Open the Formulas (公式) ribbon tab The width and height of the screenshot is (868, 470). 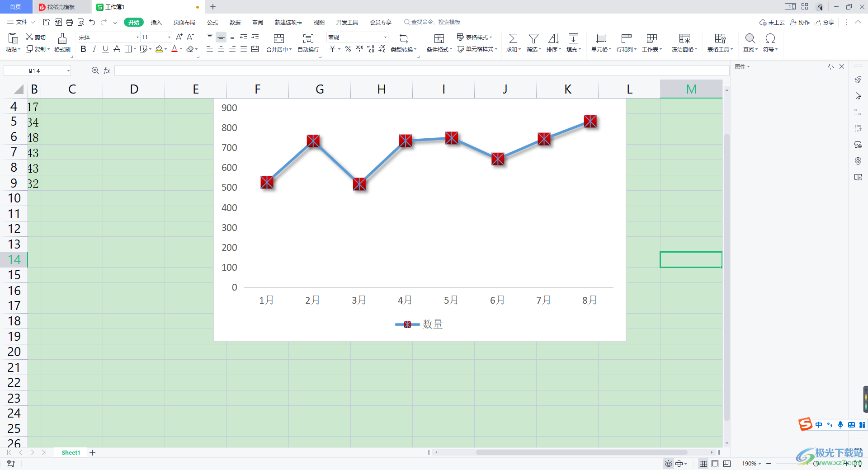(x=212, y=22)
